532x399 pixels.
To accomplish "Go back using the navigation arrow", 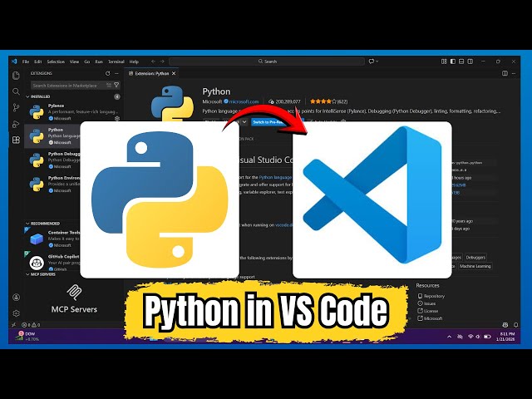I will [x=153, y=62].
